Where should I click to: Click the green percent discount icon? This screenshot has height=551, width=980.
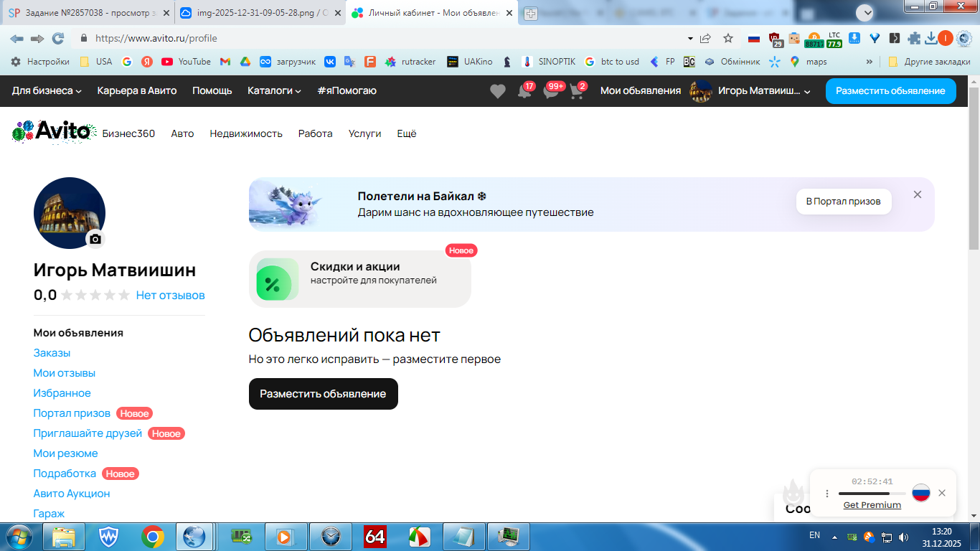coord(277,279)
